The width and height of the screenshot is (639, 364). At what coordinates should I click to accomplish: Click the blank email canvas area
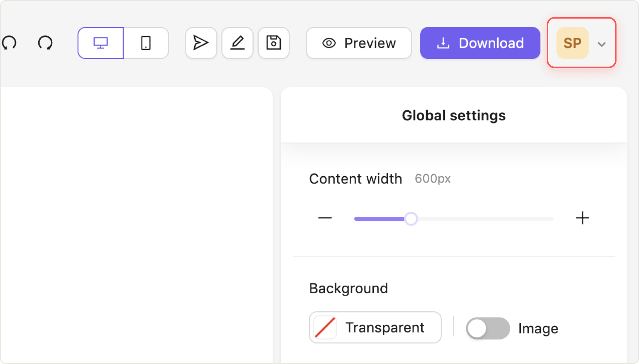pos(136,225)
